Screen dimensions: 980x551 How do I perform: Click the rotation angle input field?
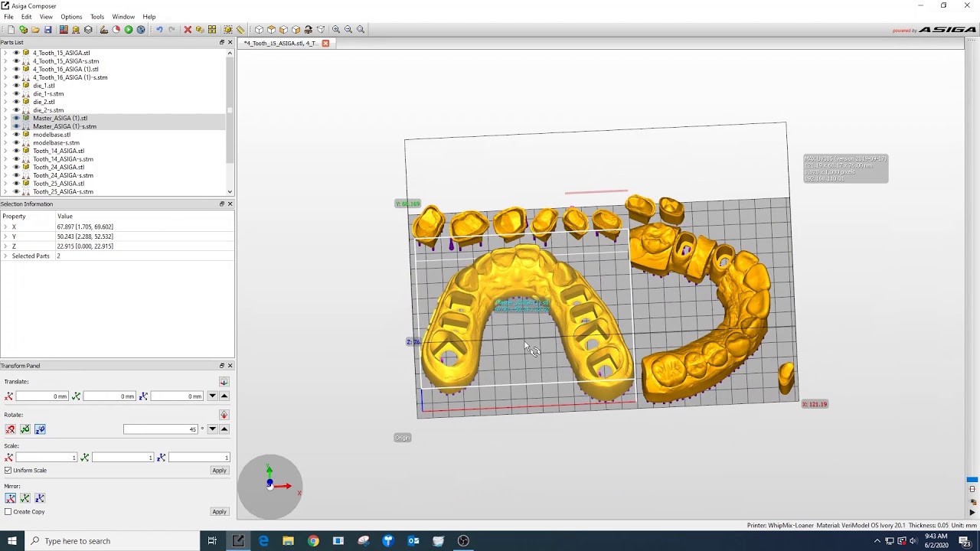point(161,429)
